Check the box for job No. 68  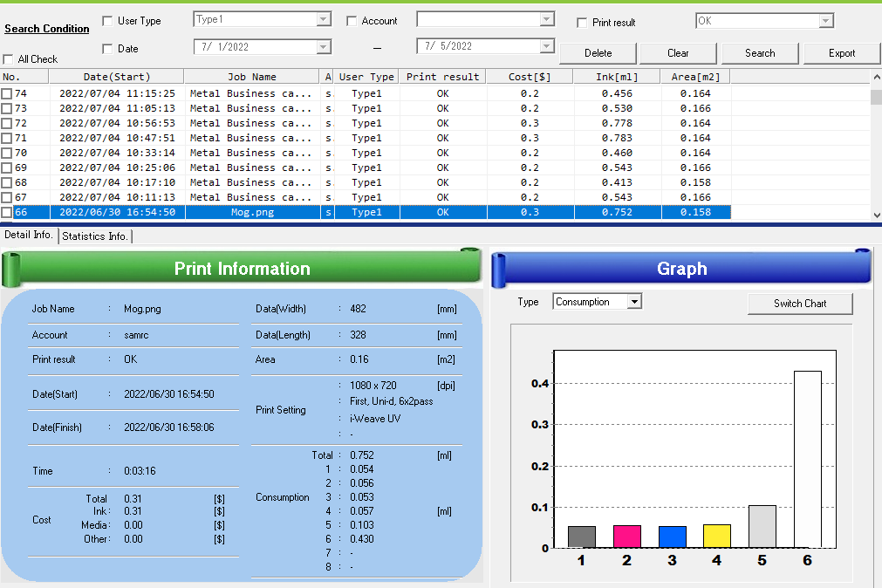7,182
